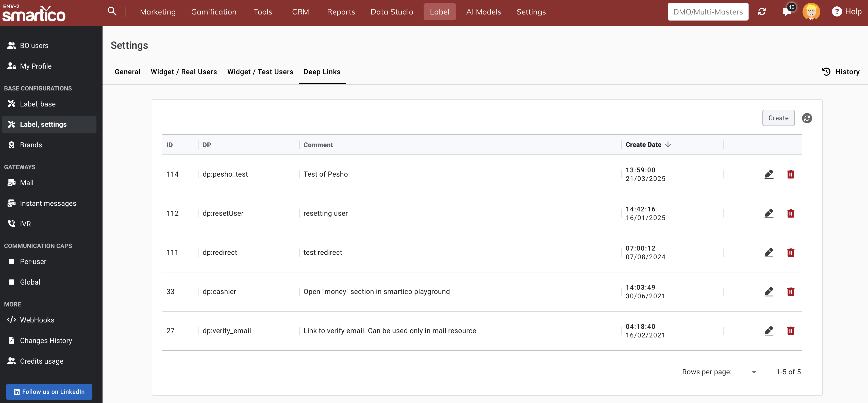Screen dimensions: 868x403
Task: Edit the dp:pesho_test deep link
Action: point(769,174)
